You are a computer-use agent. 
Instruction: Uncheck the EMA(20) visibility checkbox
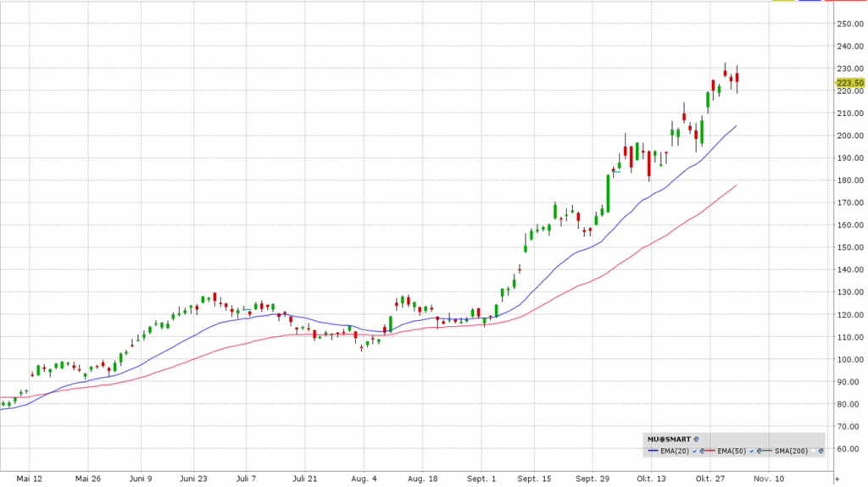(x=695, y=451)
